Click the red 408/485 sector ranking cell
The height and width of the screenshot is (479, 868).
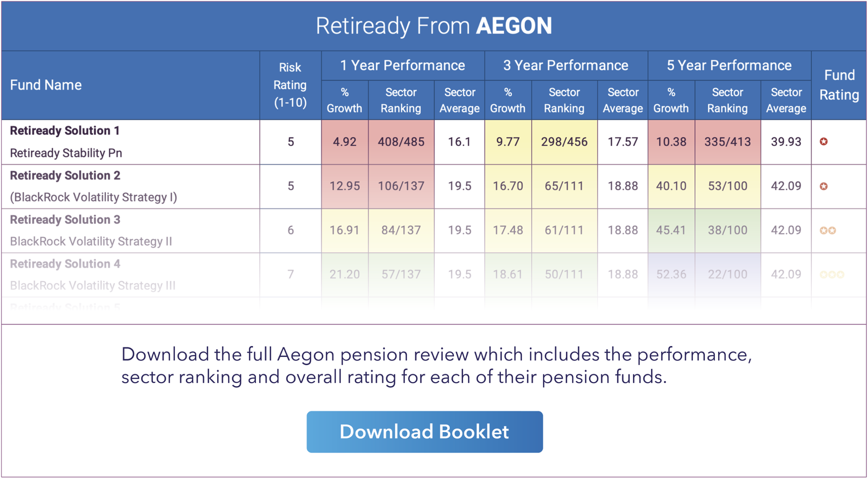click(x=401, y=142)
